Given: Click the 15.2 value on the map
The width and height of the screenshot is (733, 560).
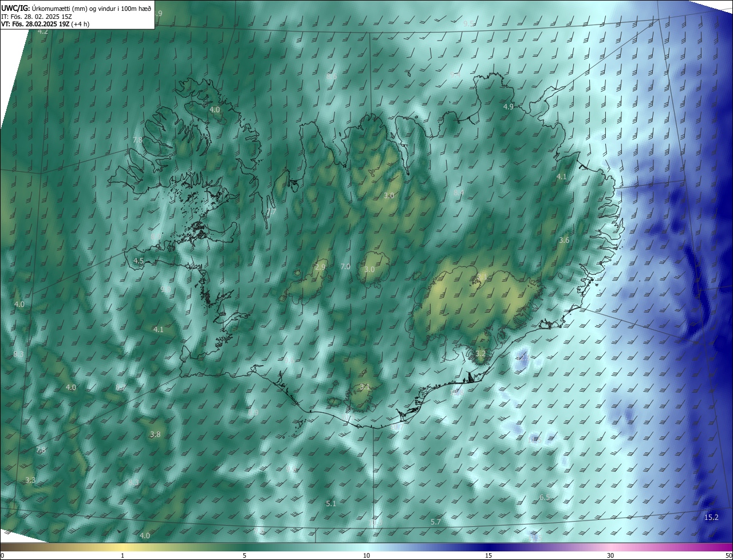Looking at the screenshot, I should [711, 517].
